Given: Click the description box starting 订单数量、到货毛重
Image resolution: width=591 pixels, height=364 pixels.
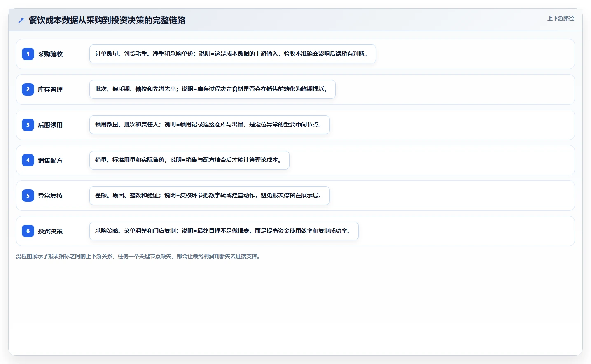Looking at the screenshot, I should (233, 54).
